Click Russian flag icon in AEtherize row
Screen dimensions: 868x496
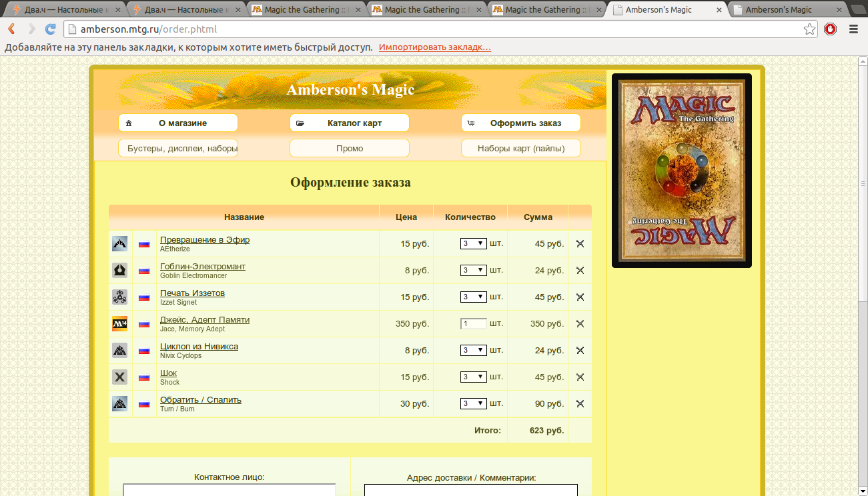click(x=144, y=244)
